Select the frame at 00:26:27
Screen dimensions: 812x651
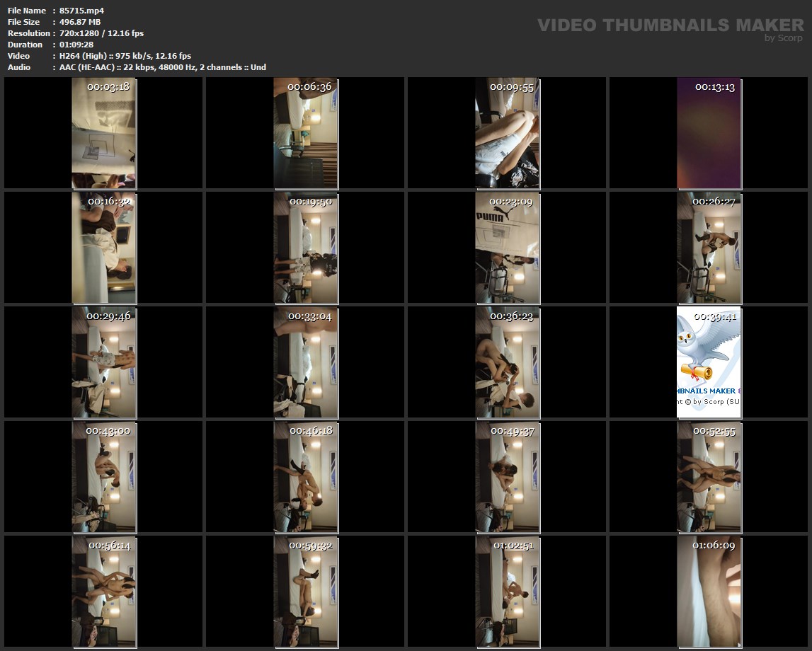pyautogui.click(x=709, y=248)
